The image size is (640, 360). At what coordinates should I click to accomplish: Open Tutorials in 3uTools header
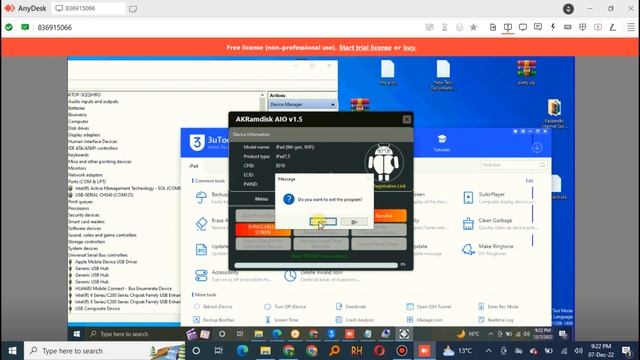coord(442,142)
